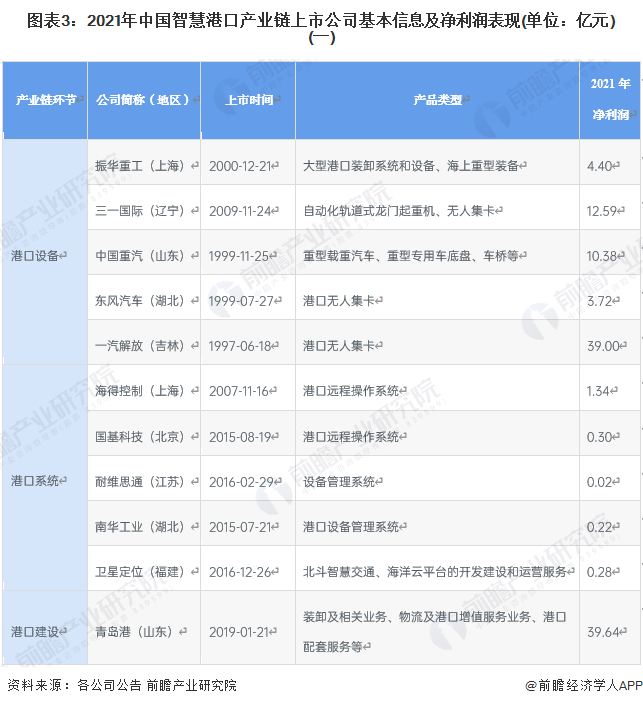Viewport: 643px width, 706px height.
Task: Click net profit value '10.38'
Action: coord(602,256)
